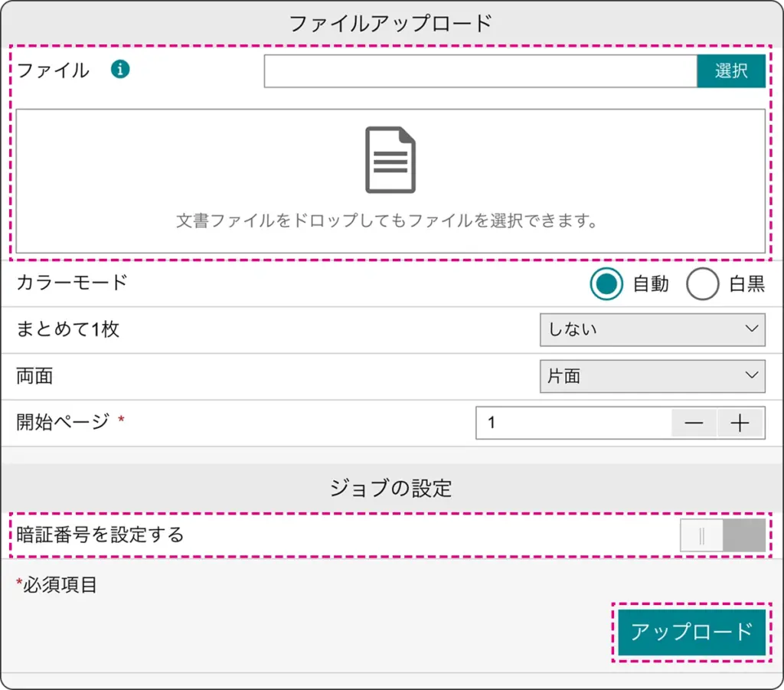Click the file path text field

coord(480,71)
